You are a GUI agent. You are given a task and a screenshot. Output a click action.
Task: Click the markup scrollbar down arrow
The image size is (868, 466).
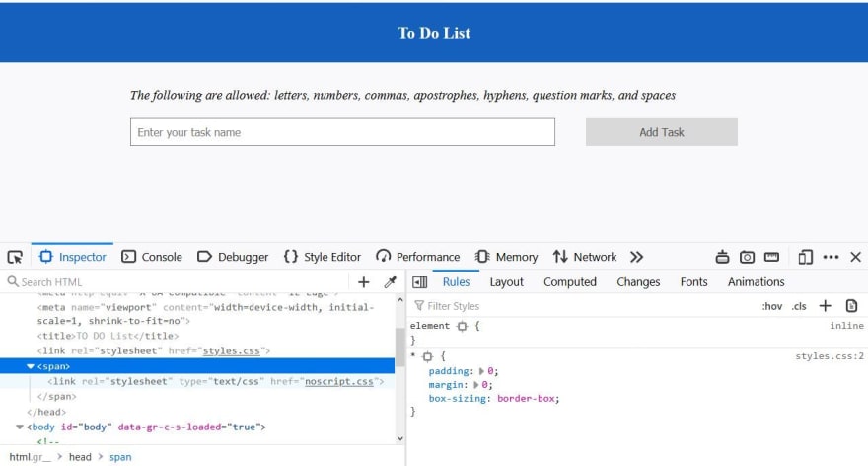400,438
